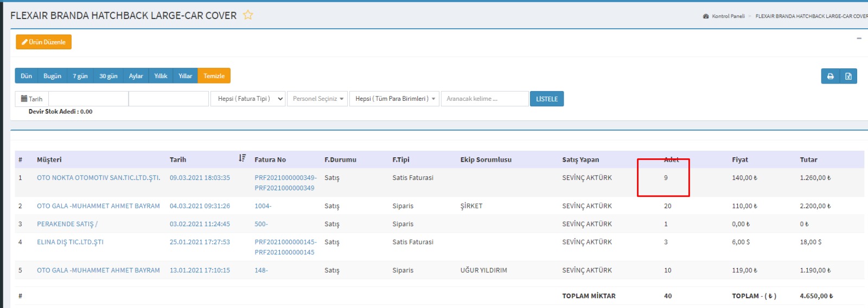This screenshot has height=308, width=868.
Task: Click the sort icon in Tarih column
Action: coord(242,158)
